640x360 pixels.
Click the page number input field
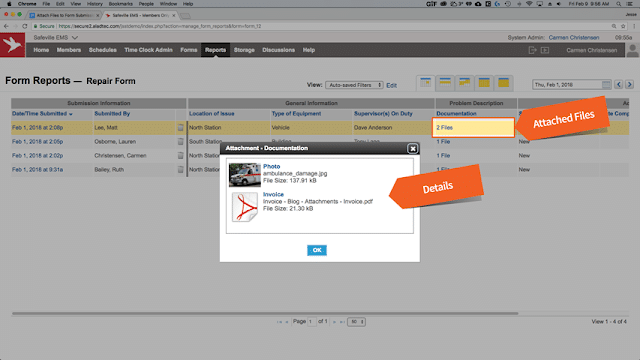click(x=311, y=322)
